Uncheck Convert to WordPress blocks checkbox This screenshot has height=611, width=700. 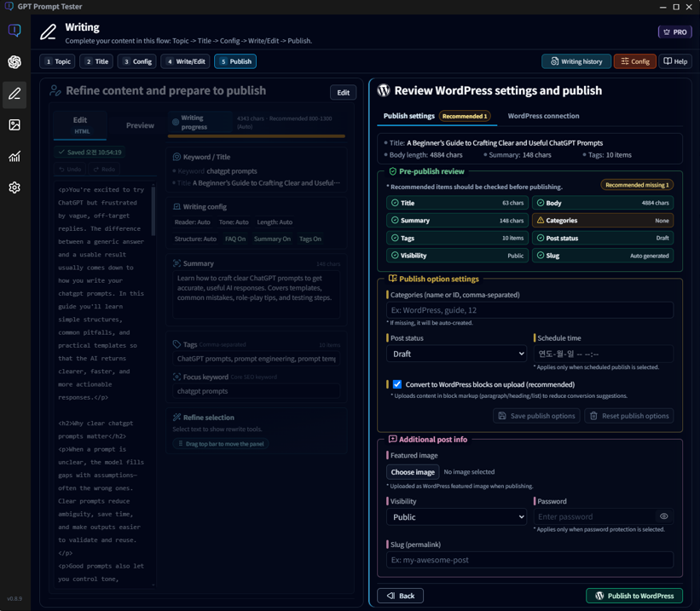[397, 384]
